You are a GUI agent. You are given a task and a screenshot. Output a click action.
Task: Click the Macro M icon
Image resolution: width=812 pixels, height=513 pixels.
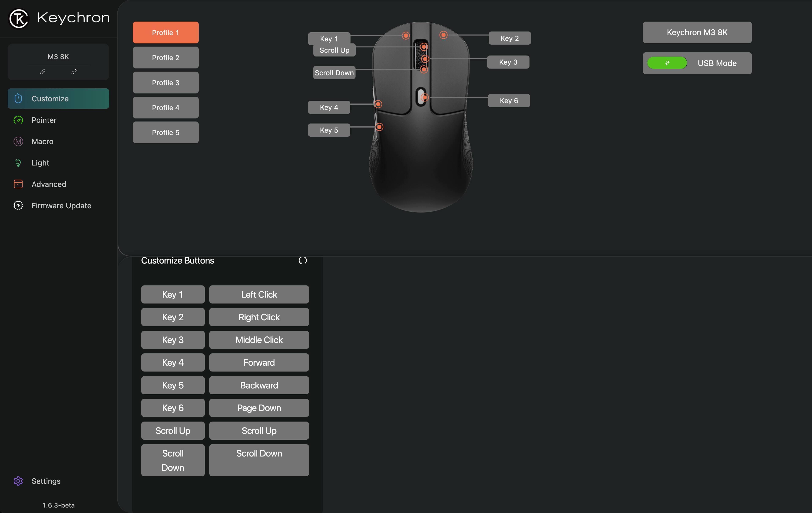tap(18, 141)
